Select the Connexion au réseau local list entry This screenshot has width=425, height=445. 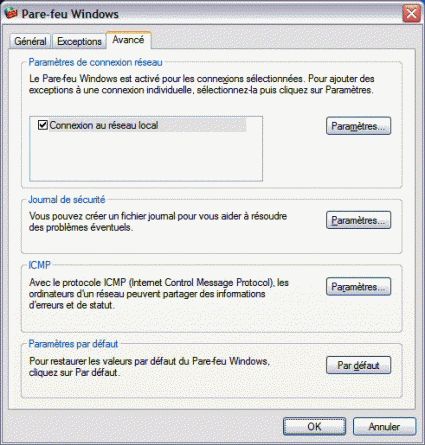103,125
